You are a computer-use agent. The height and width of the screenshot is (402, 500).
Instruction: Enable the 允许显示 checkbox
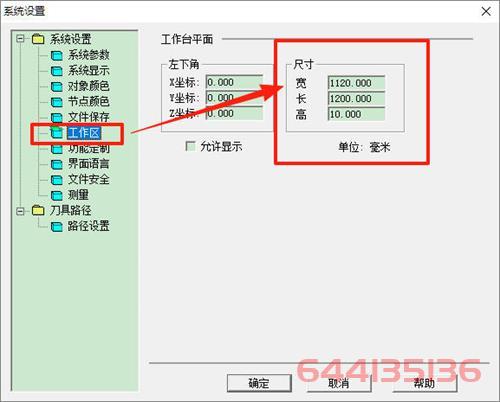point(190,146)
